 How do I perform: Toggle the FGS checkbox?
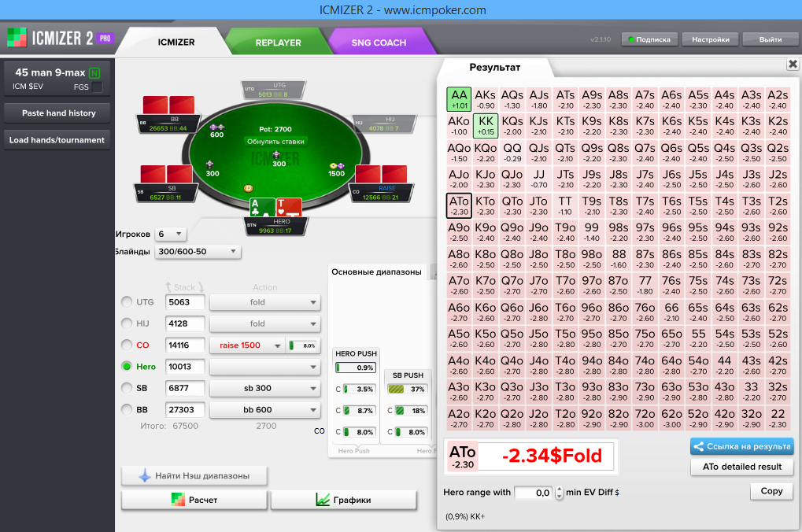click(97, 87)
